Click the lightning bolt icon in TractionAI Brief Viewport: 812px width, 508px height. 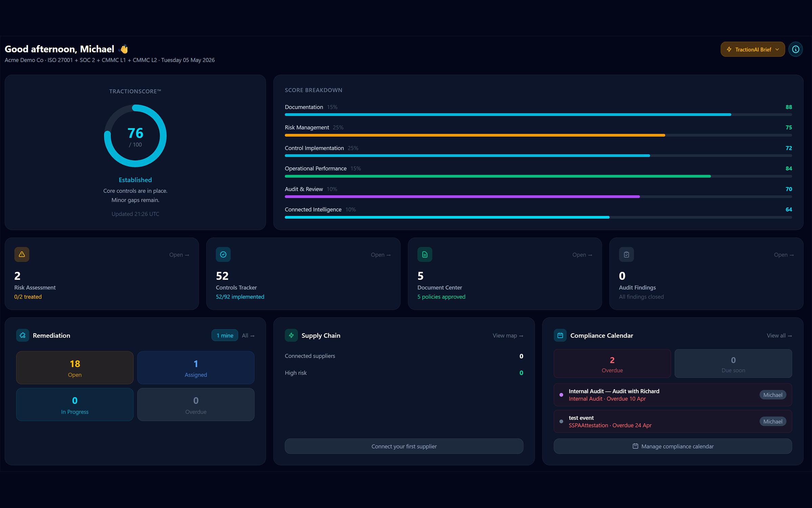point(729,49)
